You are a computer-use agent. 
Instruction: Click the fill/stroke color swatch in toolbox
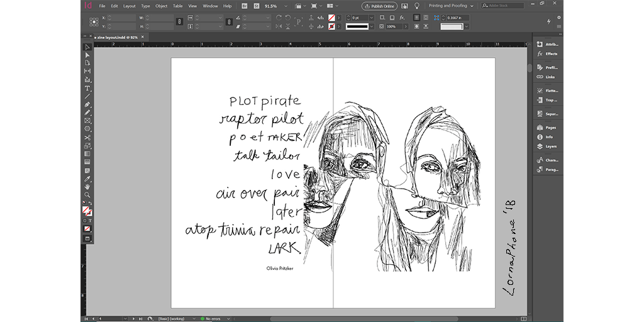point(87,210)
